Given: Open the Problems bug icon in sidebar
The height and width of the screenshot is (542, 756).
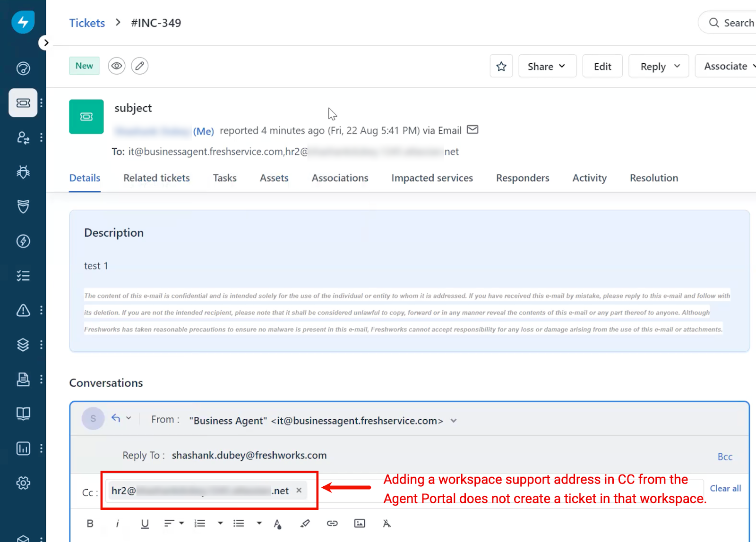Looking at the screenshot, I should (x=23, y=172).
